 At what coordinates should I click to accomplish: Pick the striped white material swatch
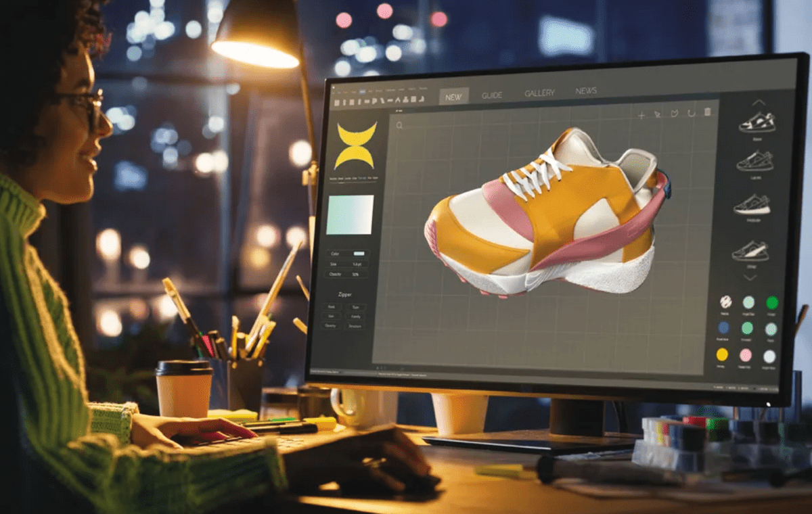[725, 302]
